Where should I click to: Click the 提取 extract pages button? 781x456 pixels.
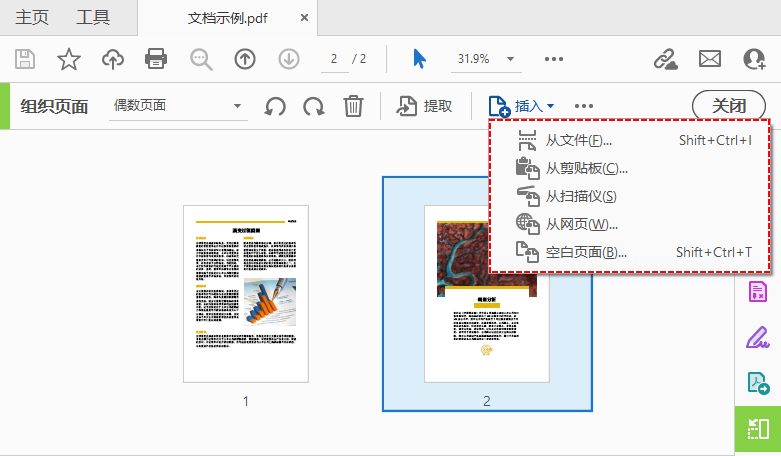(x=424, y=106)
